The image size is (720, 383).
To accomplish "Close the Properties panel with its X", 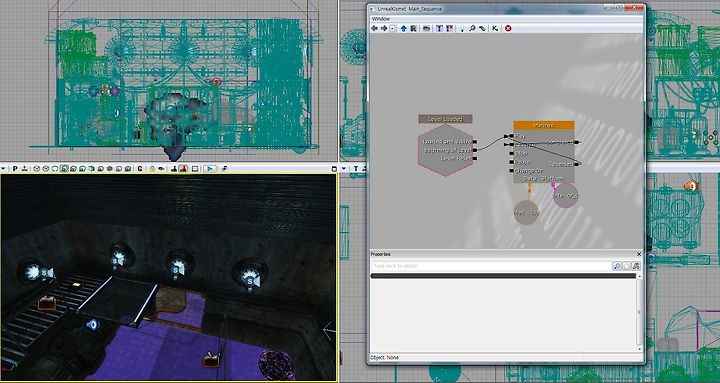I will (x=639, y=254).
